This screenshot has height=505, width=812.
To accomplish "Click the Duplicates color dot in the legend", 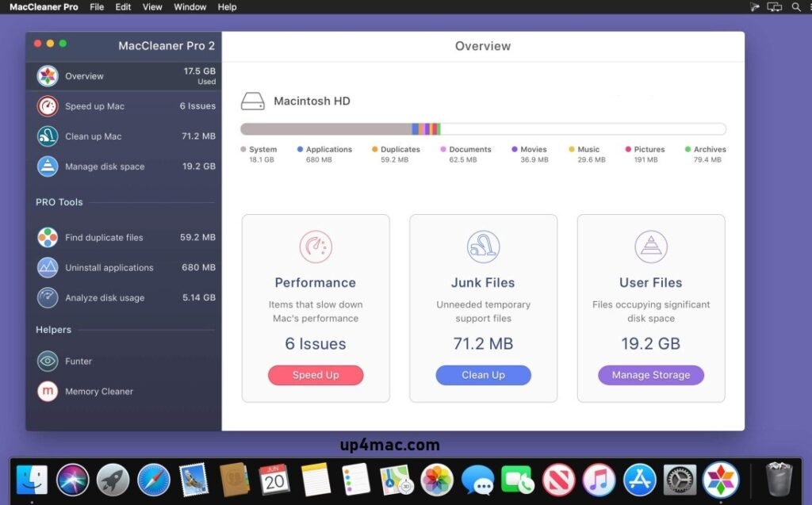I will (376, 149).
